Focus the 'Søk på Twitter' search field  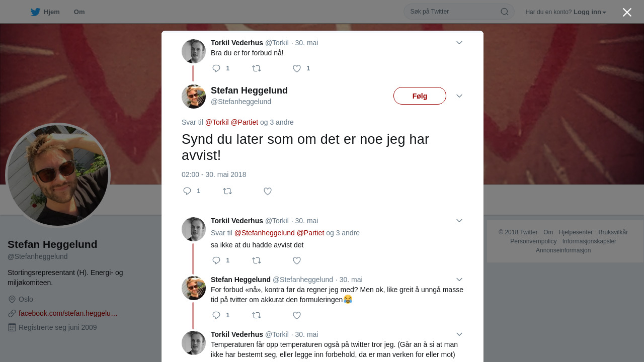[453, 12]
